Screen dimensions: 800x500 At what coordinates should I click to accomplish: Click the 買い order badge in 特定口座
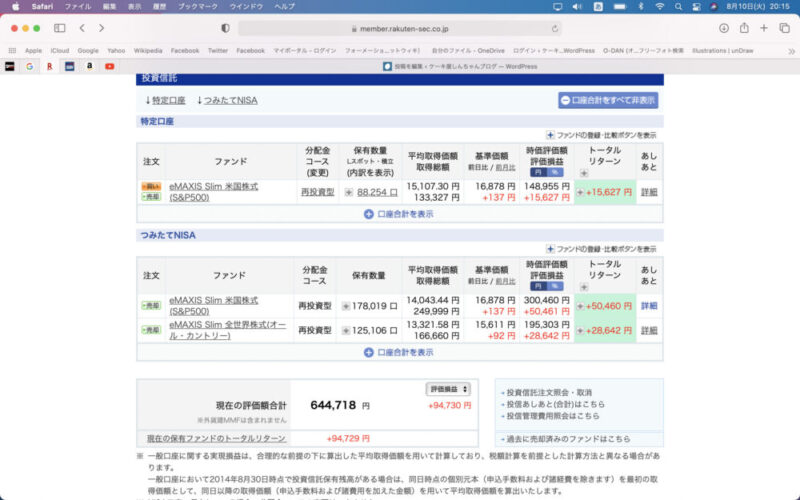click(x=151, y=186)
